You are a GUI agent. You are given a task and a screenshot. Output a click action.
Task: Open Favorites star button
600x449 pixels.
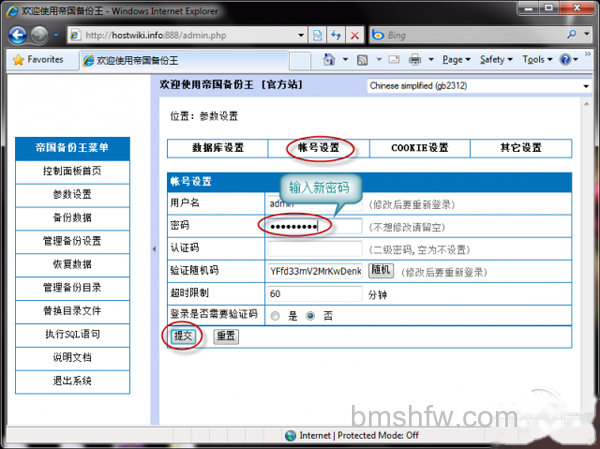pyautogui.click(x=38, y=60)
